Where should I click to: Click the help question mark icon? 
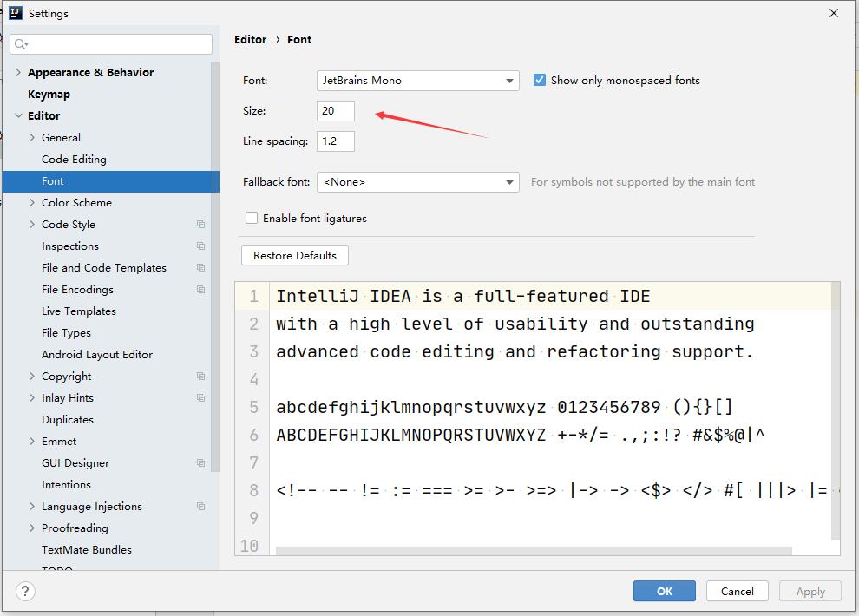(x=25, y=592)
